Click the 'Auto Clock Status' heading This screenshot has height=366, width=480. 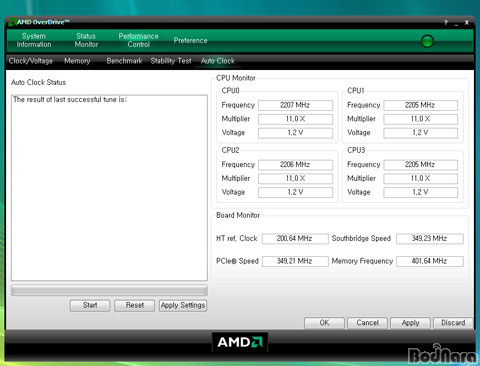(38, 82)
